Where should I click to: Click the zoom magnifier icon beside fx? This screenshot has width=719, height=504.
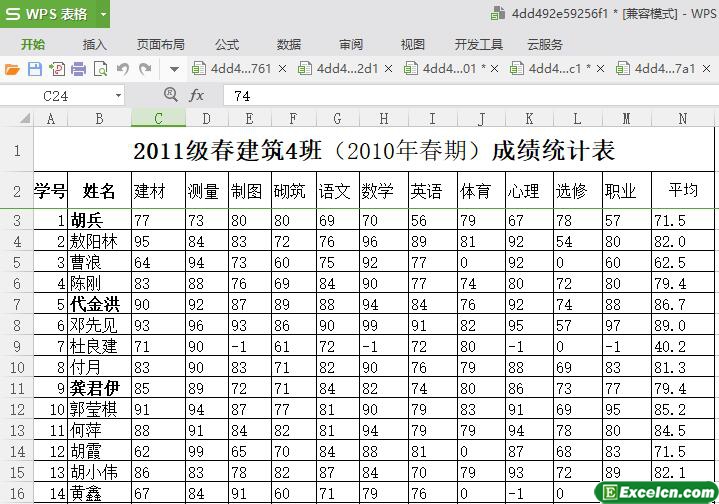171,95
